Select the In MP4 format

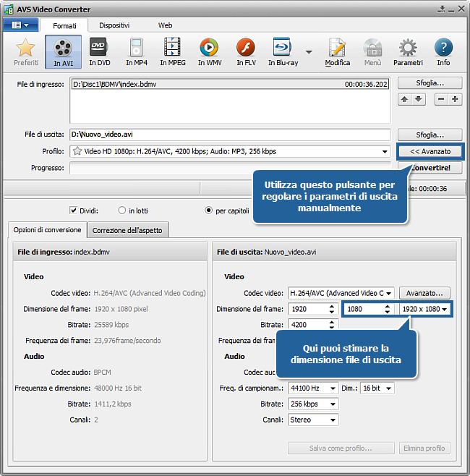[137, 52]
